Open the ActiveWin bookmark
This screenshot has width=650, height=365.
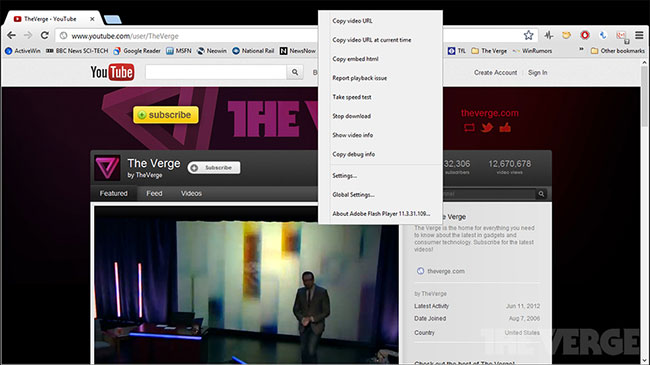[23, 51]
